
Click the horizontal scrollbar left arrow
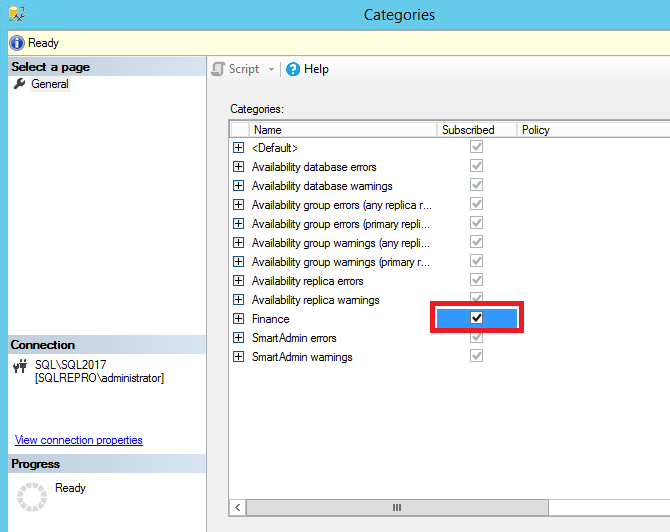point(238,507)
